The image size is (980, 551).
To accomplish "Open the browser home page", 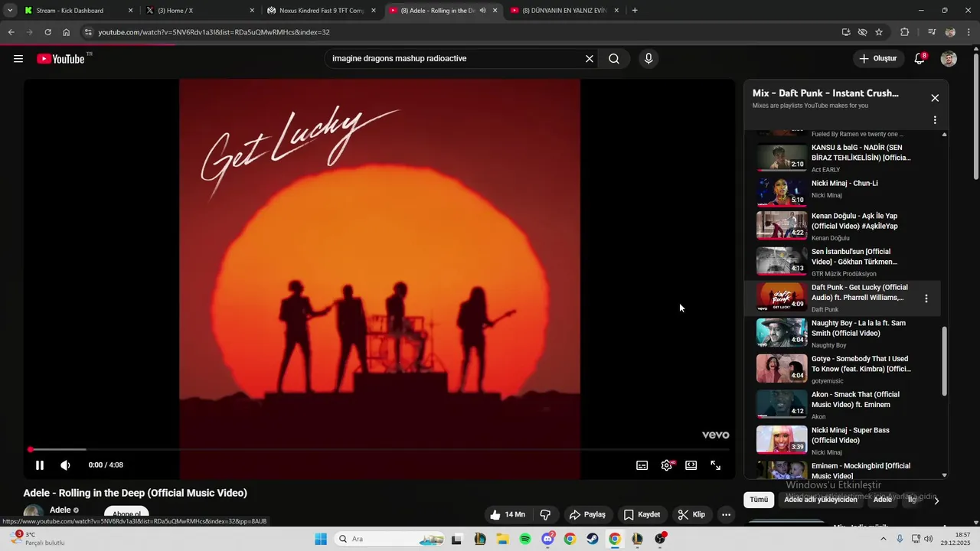I will [x=66, y=32].
